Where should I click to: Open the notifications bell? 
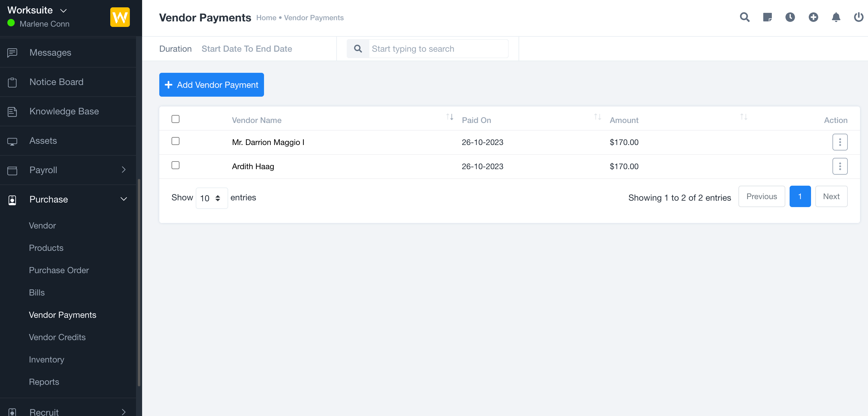pyautogui.click(x=836, y=17)
